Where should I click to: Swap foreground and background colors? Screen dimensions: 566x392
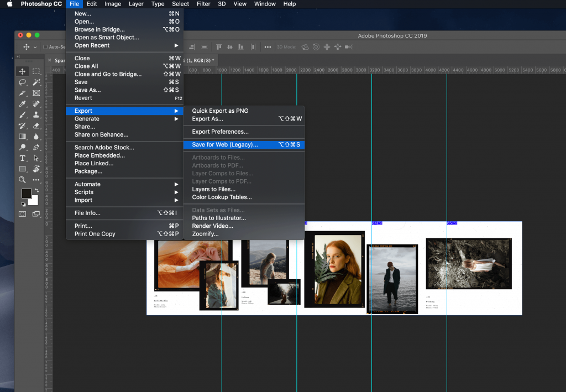pyautogui.click(x=37, y=190)
